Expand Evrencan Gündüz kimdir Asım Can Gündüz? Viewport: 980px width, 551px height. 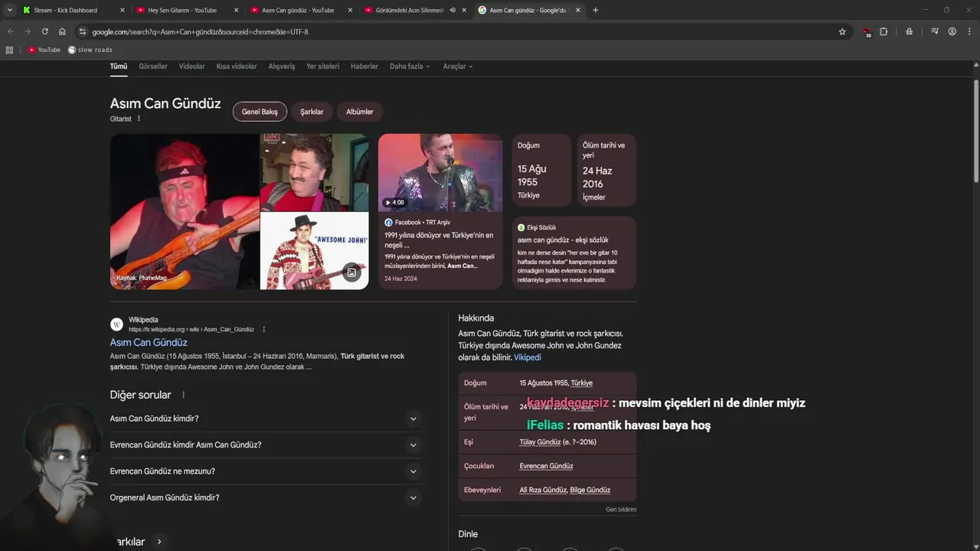264,445
